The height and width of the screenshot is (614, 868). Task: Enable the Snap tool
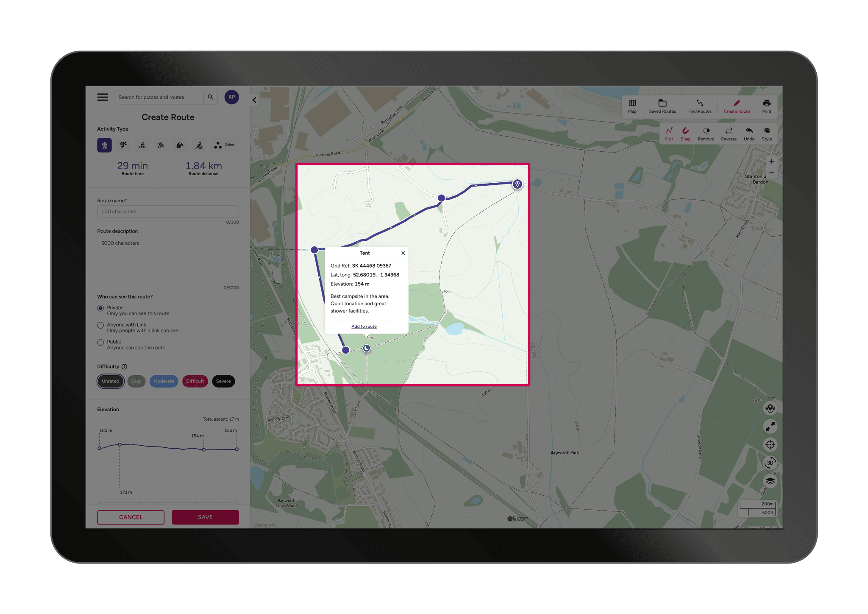[685, 134]
